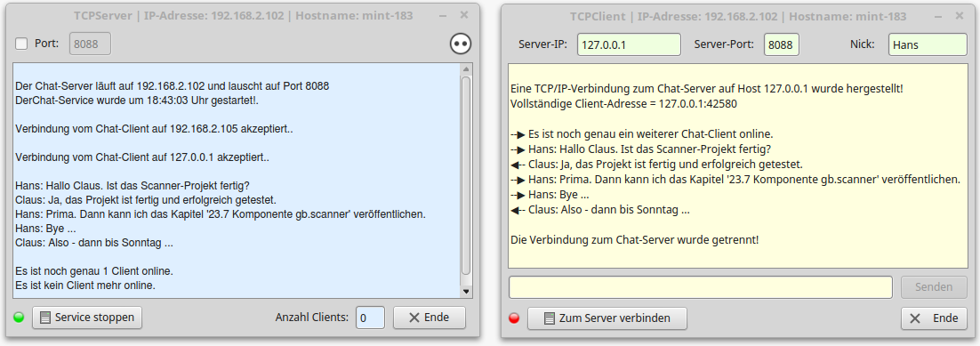The image size is (980, 346).
Task: Connect the client to the server
Action: coord(606,318)
